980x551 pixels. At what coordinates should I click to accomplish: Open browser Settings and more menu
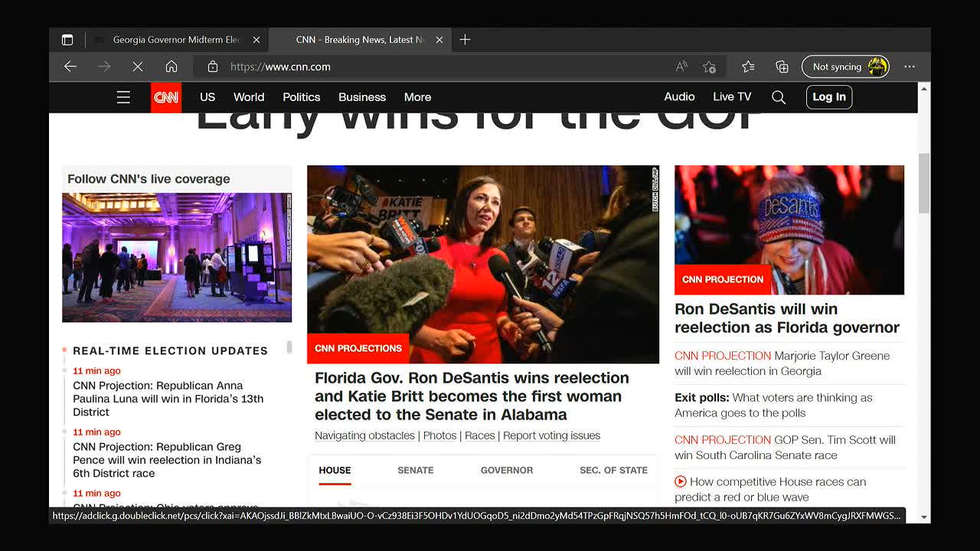[x=910, y=67]
